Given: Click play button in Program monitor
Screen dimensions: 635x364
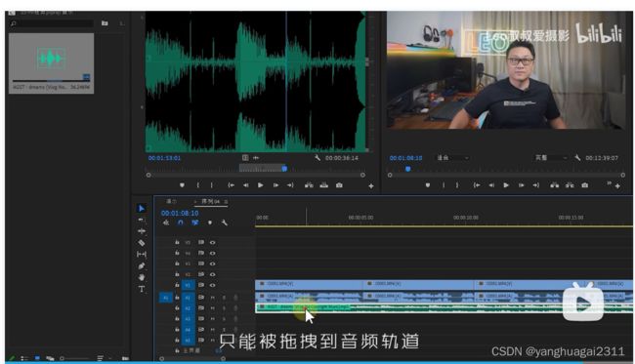Looking at the screenshot, I should (x=506, y=185).
